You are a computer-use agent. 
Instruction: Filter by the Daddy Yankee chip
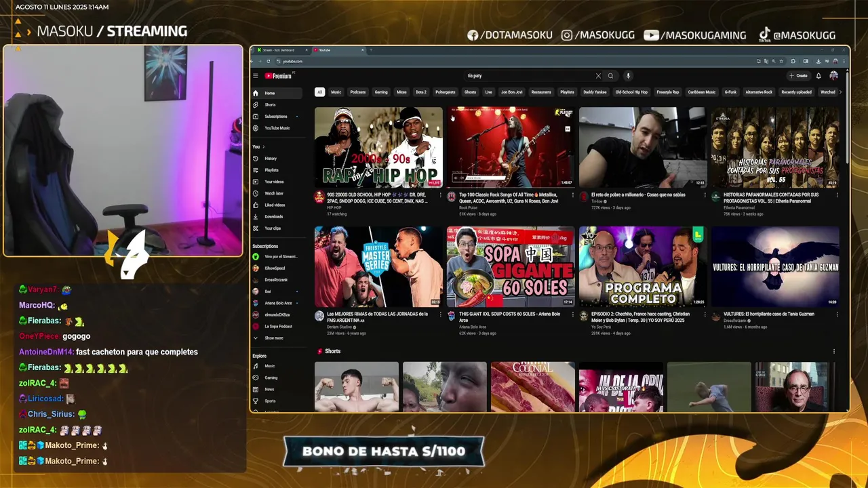point(595,92)
